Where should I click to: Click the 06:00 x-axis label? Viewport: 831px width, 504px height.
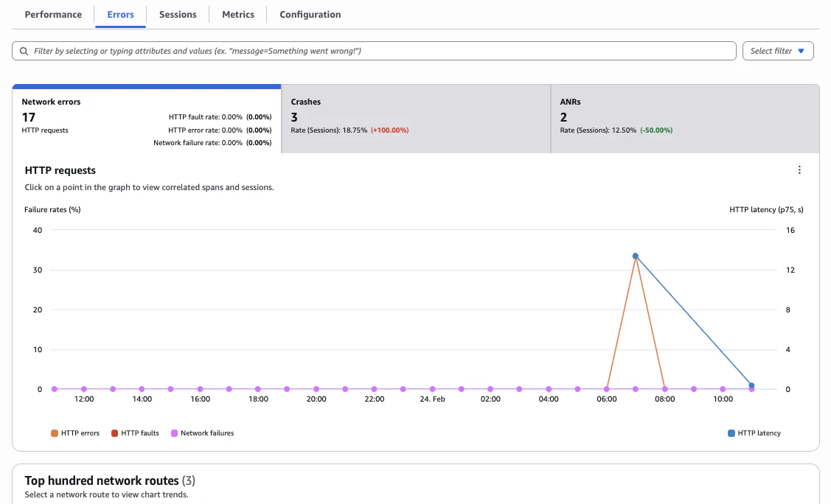(x=606, y=399)
